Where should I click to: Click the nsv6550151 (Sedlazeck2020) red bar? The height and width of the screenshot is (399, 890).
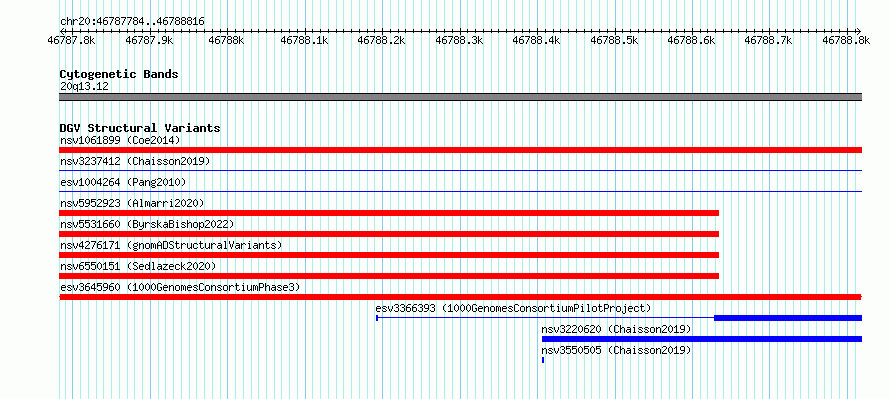(389, 276)
